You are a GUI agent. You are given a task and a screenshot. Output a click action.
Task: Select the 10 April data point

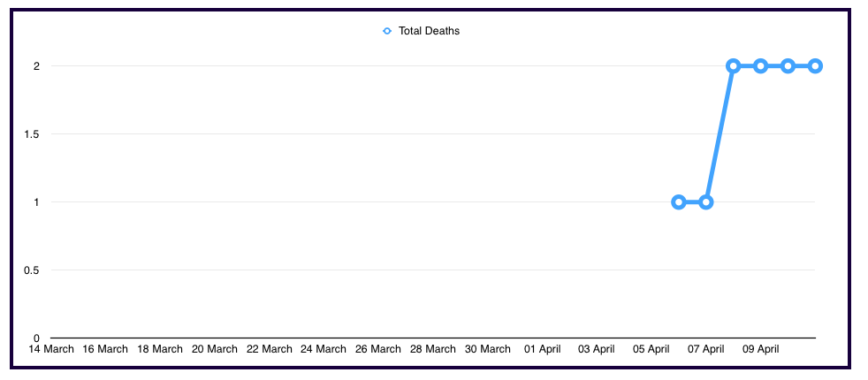pyautogui.click(x=788, y=66)
